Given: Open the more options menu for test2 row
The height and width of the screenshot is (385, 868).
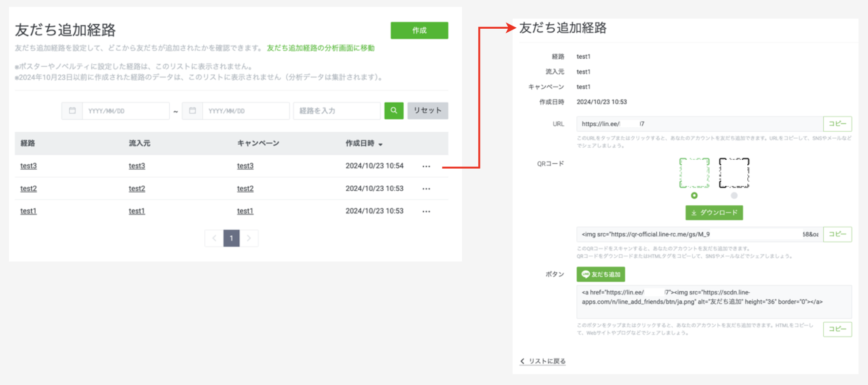Looking at the screenshot, I should pyautogui.click(x=426, y=189).
